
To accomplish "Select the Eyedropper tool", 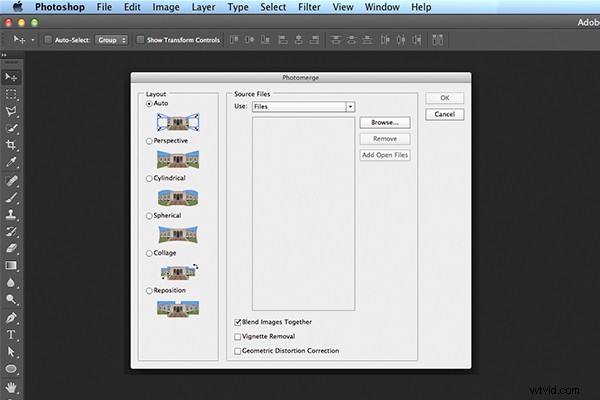I will 11,162.
